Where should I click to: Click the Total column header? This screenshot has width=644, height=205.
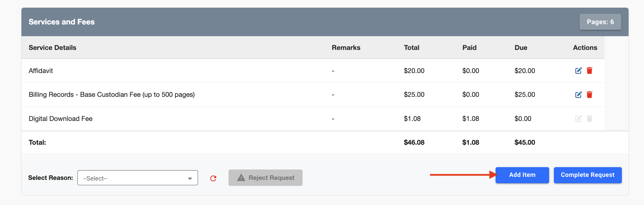point(411,48)
